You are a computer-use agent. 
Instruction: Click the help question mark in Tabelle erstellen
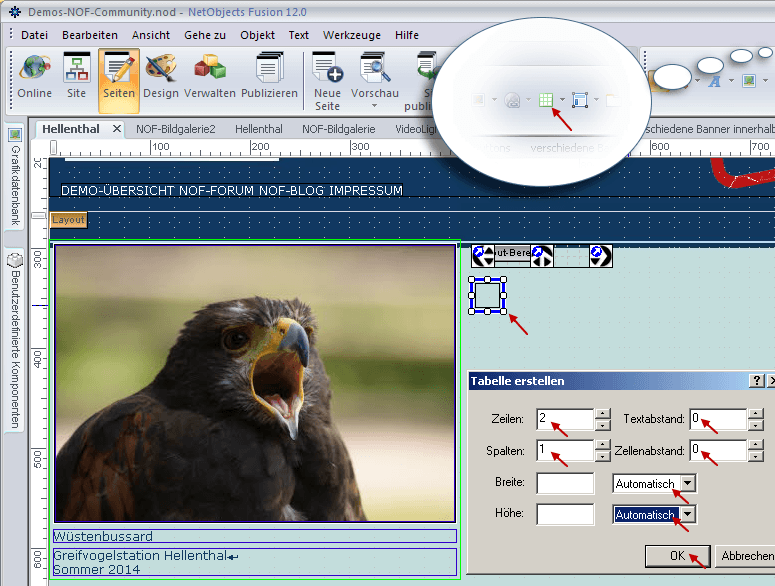click(756, 380)
